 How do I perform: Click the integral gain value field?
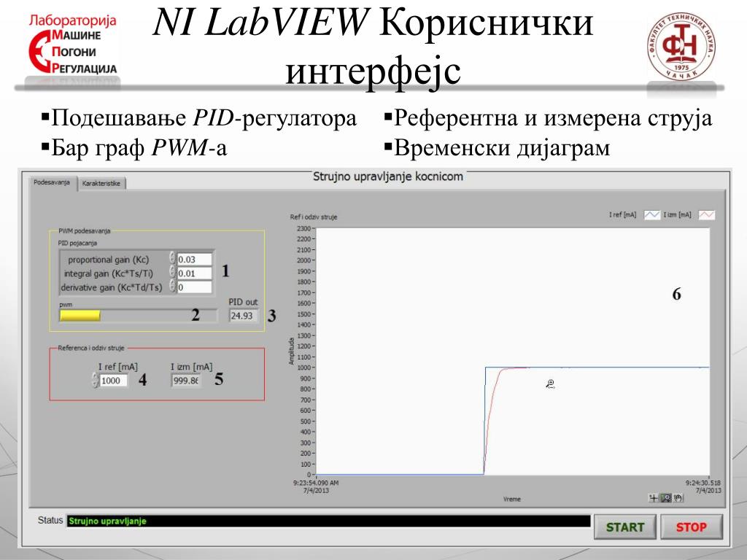[194, 273]
